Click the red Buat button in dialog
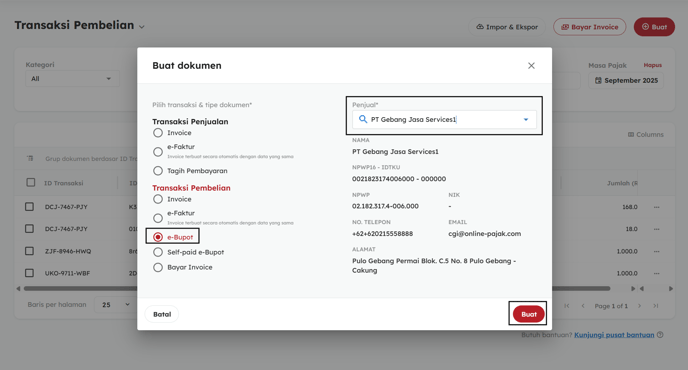This screenshot has width=688, height=370. 529,314
